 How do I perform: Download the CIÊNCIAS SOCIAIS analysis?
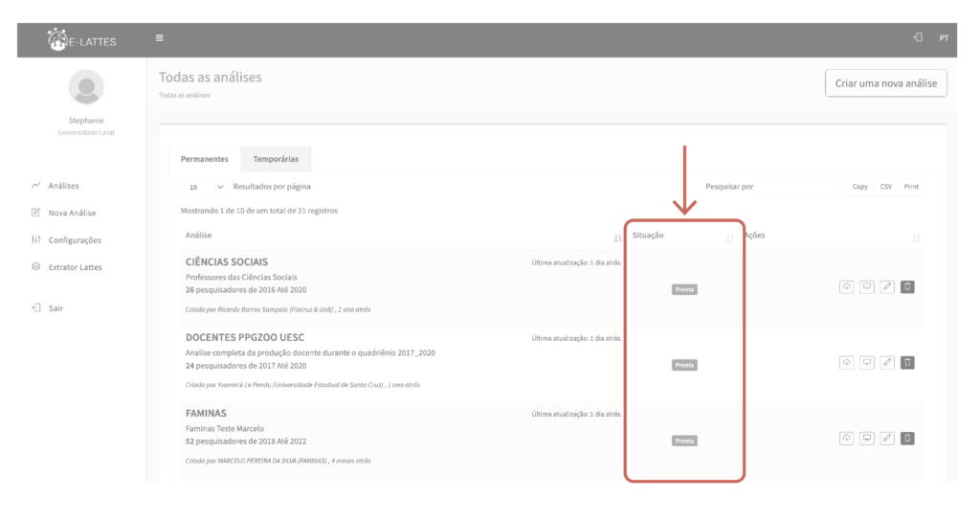846,286
